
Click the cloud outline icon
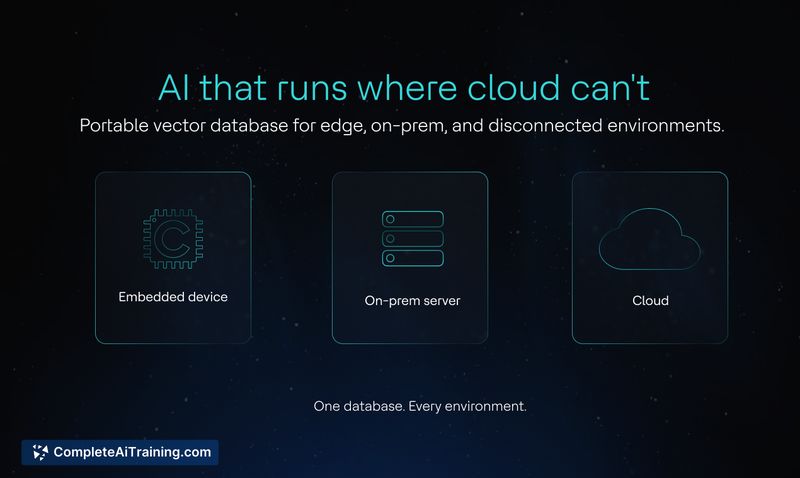tap(649, 239)
